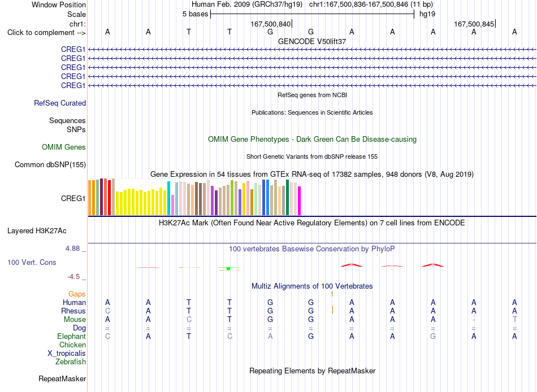Click the 'Human Feb. 2009 (GRCh37/hg19)' assembly text
The image size is (537, 392).
(x=247, y=5)
